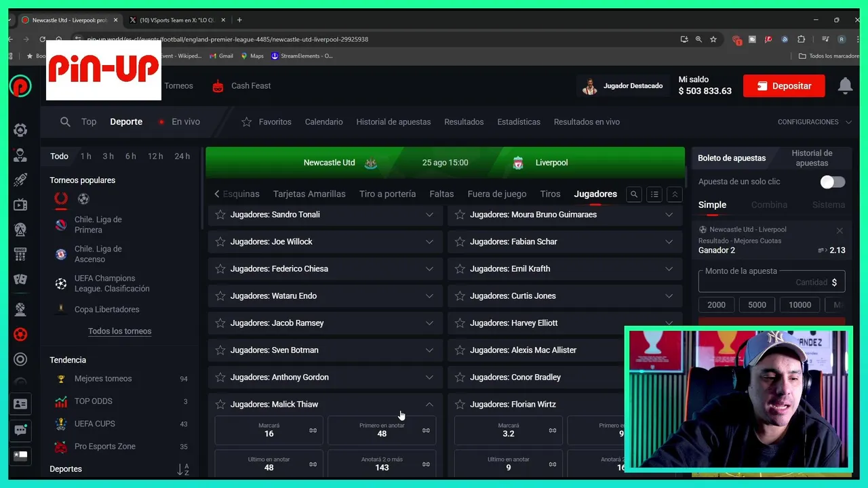Open the chat support sidebar icon
Screen dimensions: 868x488
[x=20, y=430]
